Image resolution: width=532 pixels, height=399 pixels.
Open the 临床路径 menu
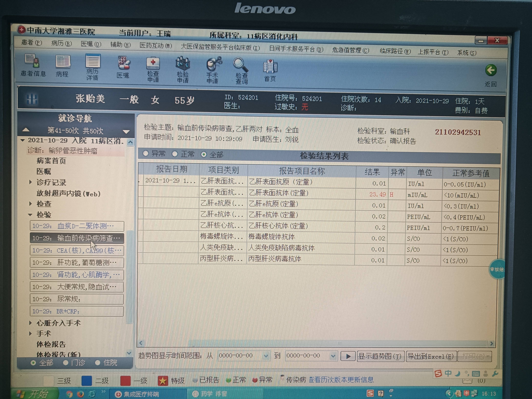tap(395, 51)
